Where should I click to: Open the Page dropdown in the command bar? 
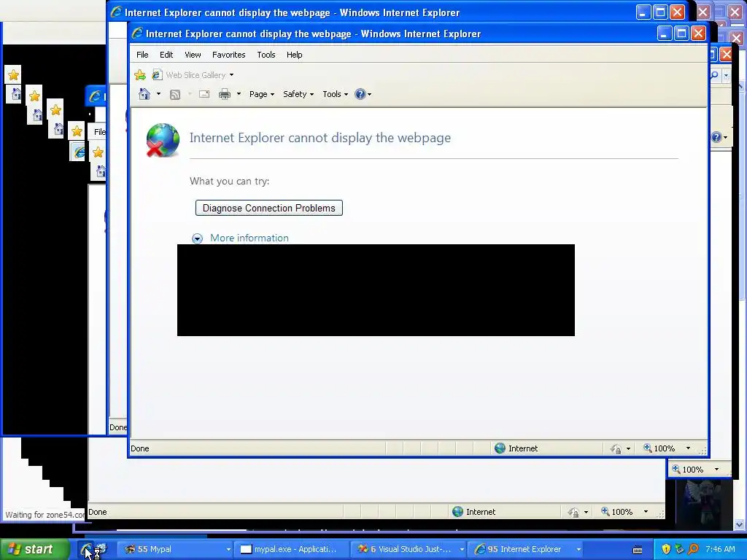pos(262,94)
